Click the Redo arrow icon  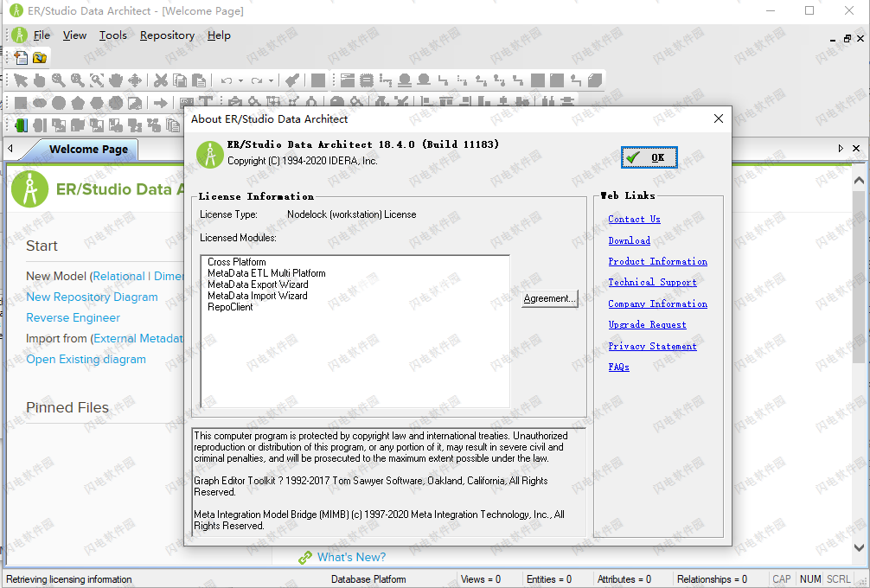coord(256,80)
